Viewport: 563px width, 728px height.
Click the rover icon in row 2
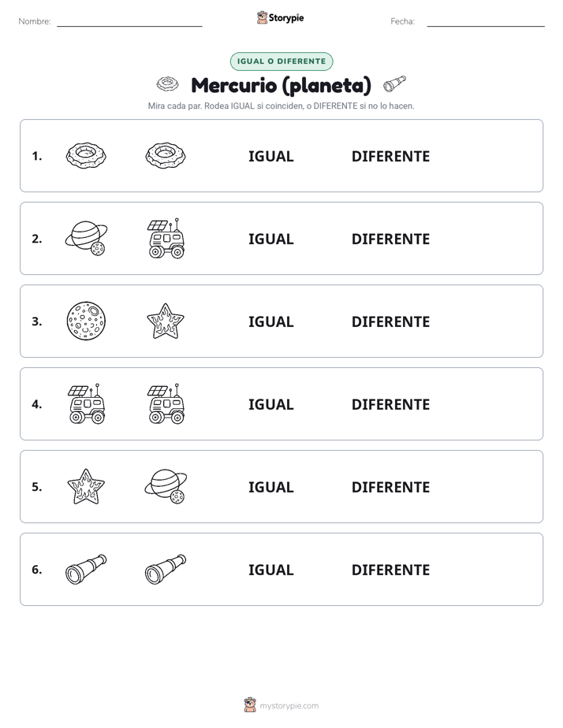[x=166, y=238]
